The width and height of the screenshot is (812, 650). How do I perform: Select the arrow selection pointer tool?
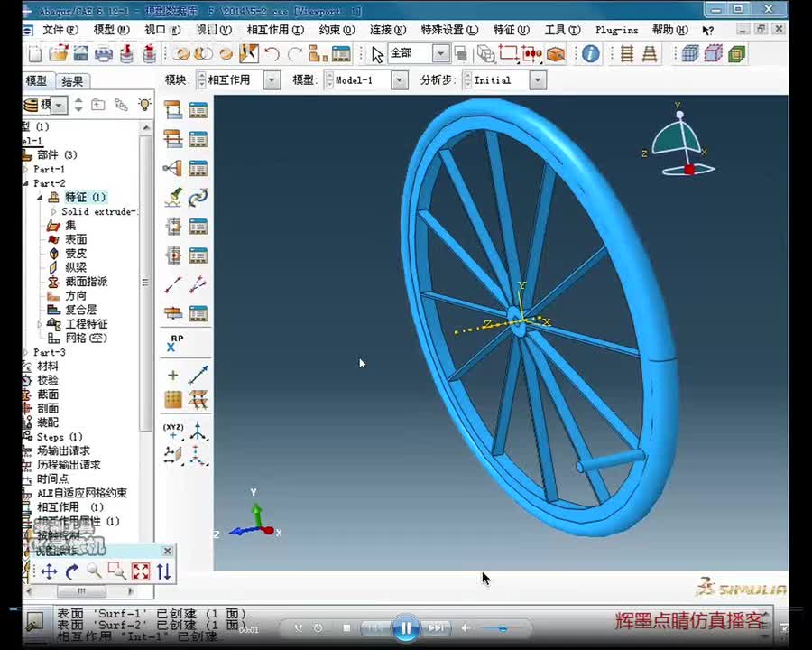click(x=377, y=54)
